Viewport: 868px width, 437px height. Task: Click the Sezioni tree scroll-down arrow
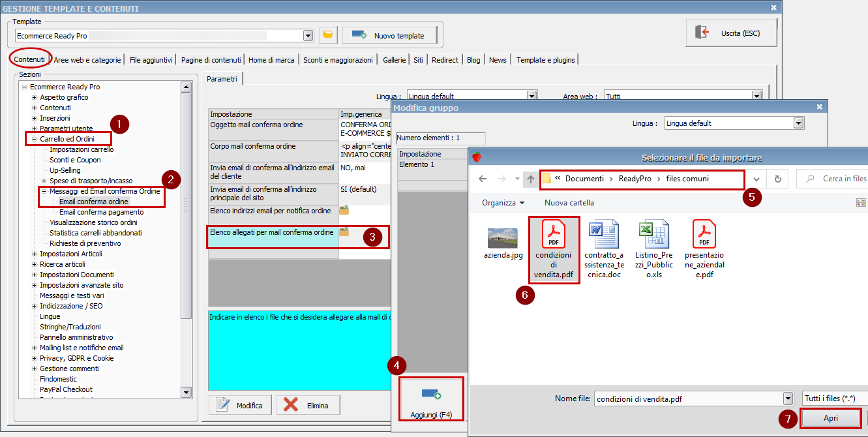coord(186,393)
